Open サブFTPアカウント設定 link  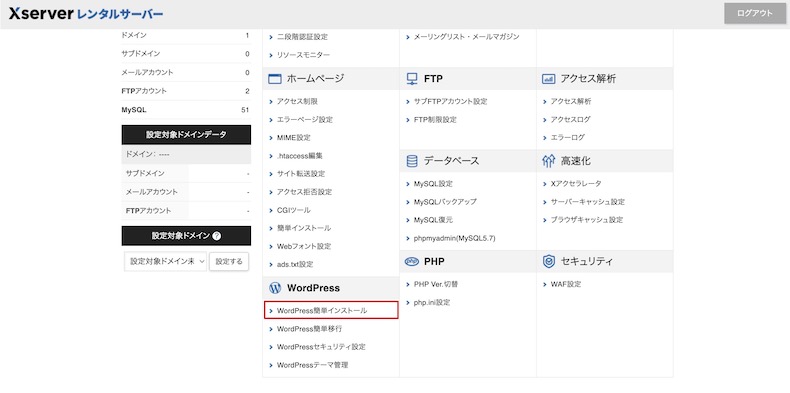tap(450, 101)
